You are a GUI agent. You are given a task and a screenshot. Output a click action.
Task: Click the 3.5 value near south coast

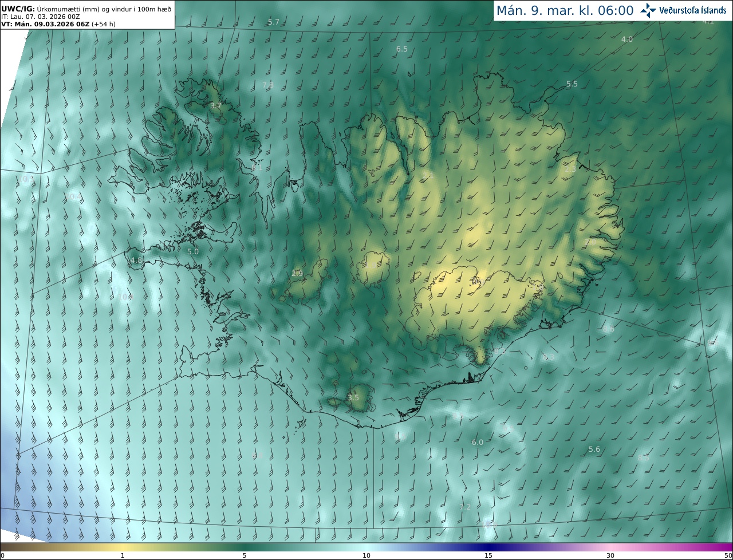[353, 397]
